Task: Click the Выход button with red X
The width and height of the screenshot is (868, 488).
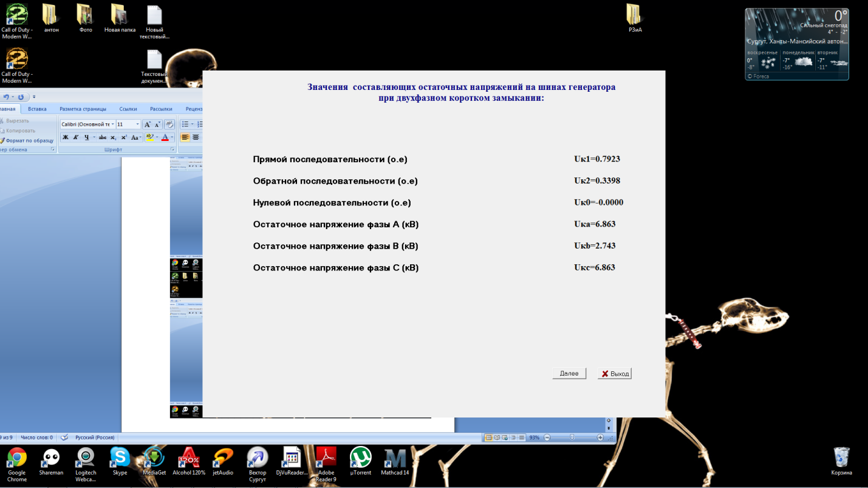Action: click(615, 374)
